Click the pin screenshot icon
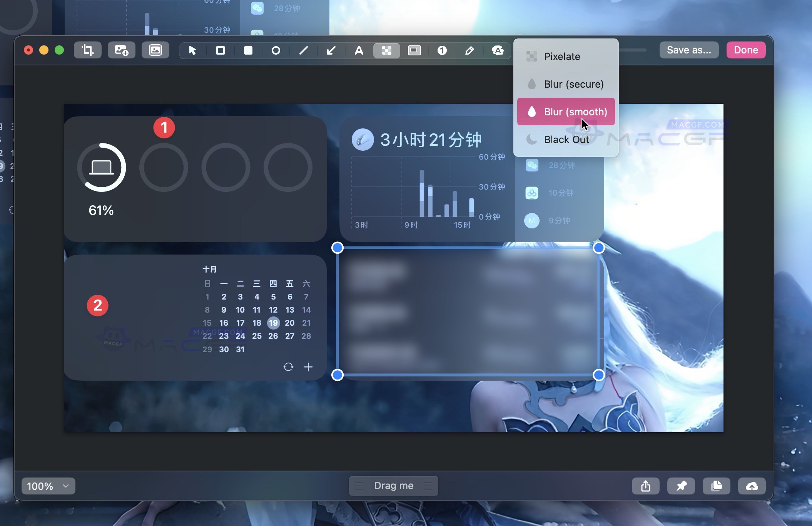The height and width of the screenshot is (526, 812). pyautogui.click(x=681, y=486)
